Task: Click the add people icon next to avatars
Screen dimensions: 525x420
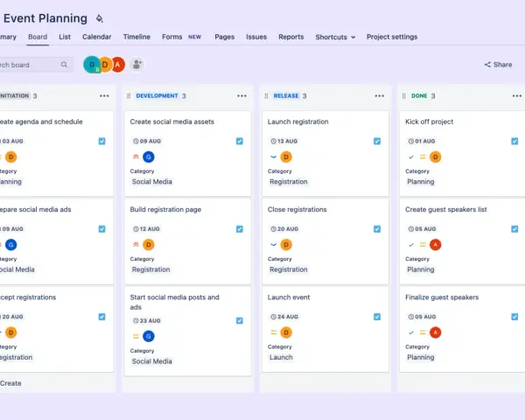Action: tap(136, 64)
